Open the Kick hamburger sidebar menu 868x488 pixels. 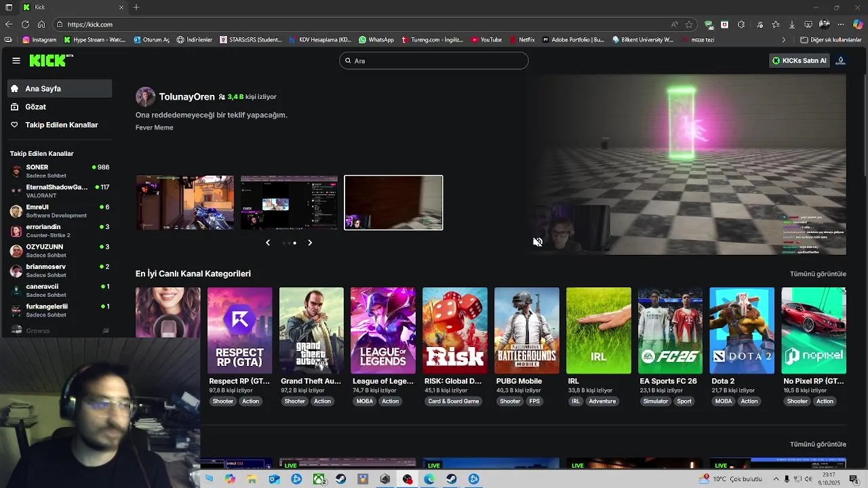[16, 60]
